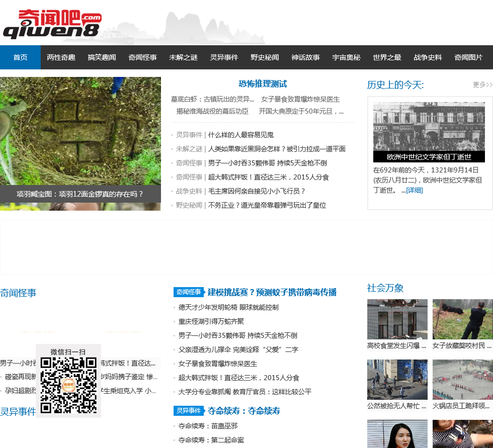Click the 欧洲中世纪文学家但丁逝世 caption
This screenshot has width=493, height=448.
pyautogui.click(x=429, y=156)
